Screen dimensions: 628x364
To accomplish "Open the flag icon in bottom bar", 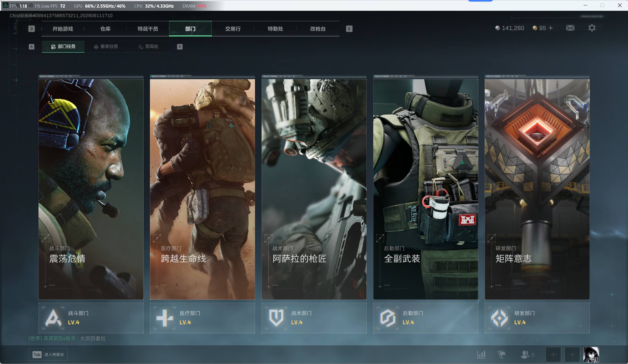I will point(501,354).
